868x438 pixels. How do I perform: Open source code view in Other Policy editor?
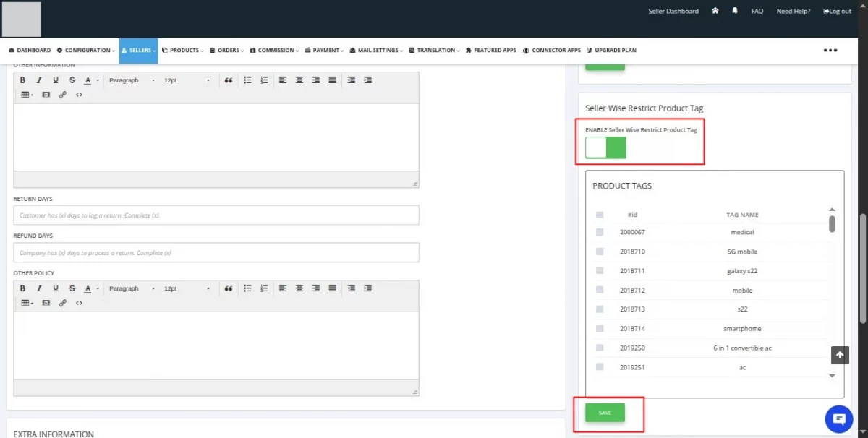tap(80, 303)
